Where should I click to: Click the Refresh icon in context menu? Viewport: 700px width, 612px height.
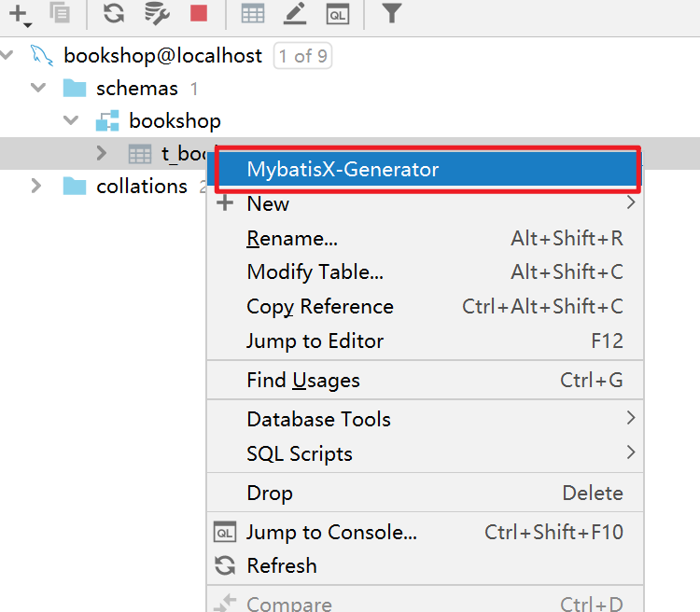point(225,565)
